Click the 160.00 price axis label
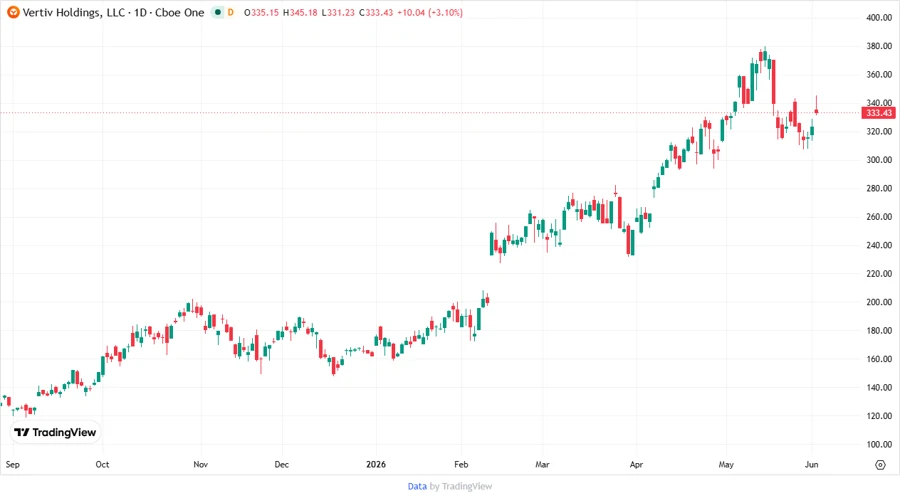Image resolution: width=900 pixels, height=498 pixels. 879,359
